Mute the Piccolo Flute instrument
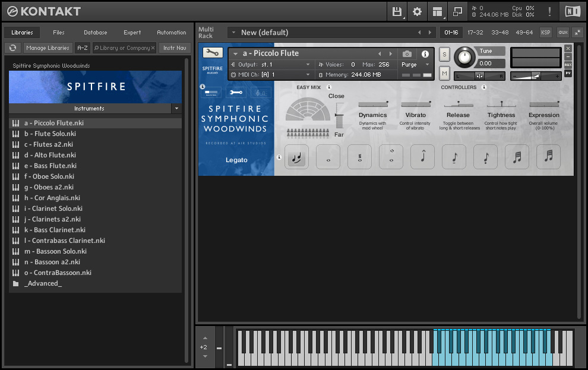Image resolution: width=588 pixels, height=370 pixels. coord(444,73)
